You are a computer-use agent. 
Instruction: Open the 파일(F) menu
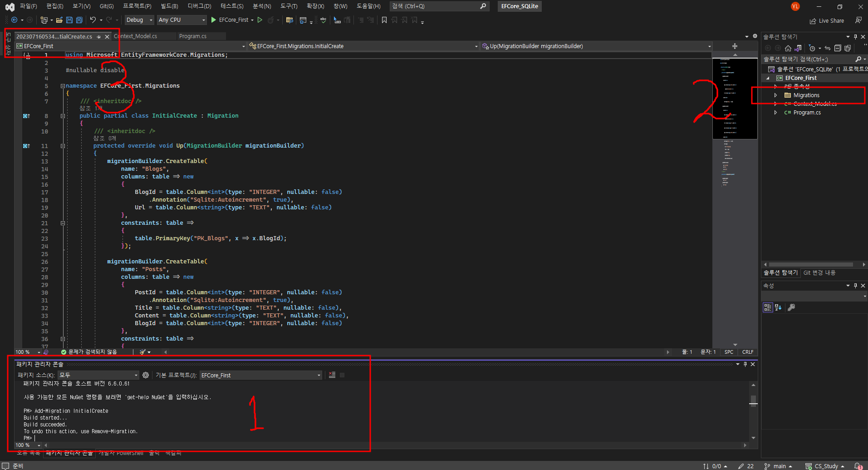pos(28,6)
